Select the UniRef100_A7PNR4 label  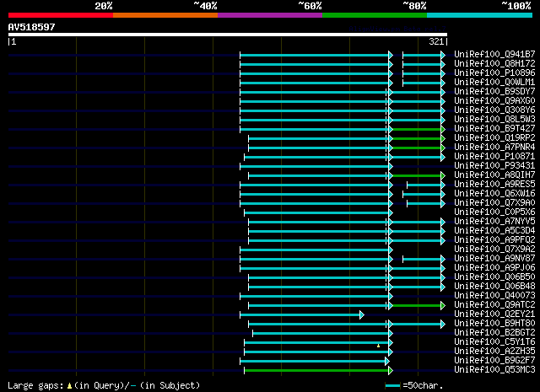[494, 147]
